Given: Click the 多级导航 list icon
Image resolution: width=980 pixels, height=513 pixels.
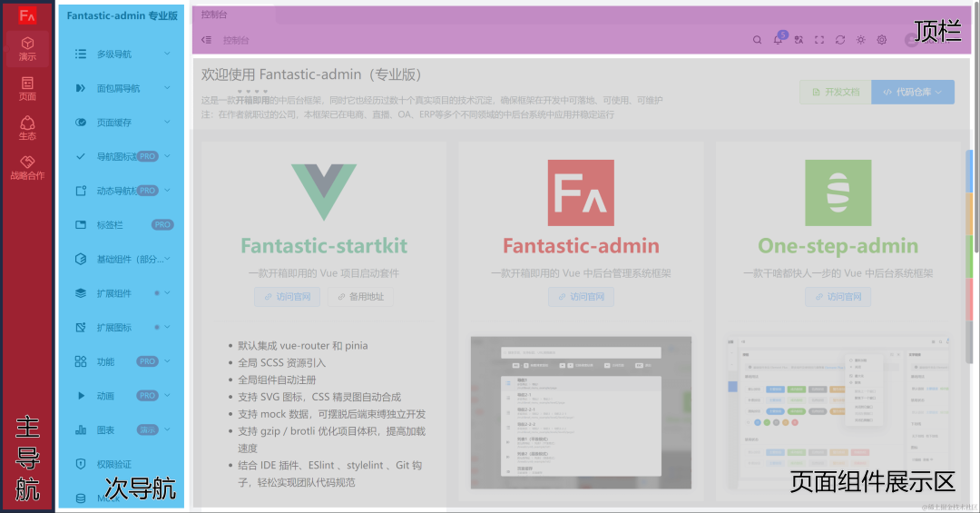Looking at the screenshot, I should (x=81, y=54).
